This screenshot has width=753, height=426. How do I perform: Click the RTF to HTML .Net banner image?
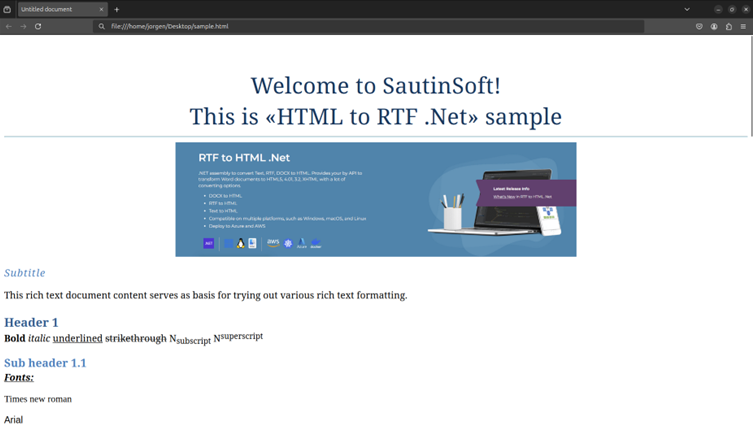(x=376, y=199)
